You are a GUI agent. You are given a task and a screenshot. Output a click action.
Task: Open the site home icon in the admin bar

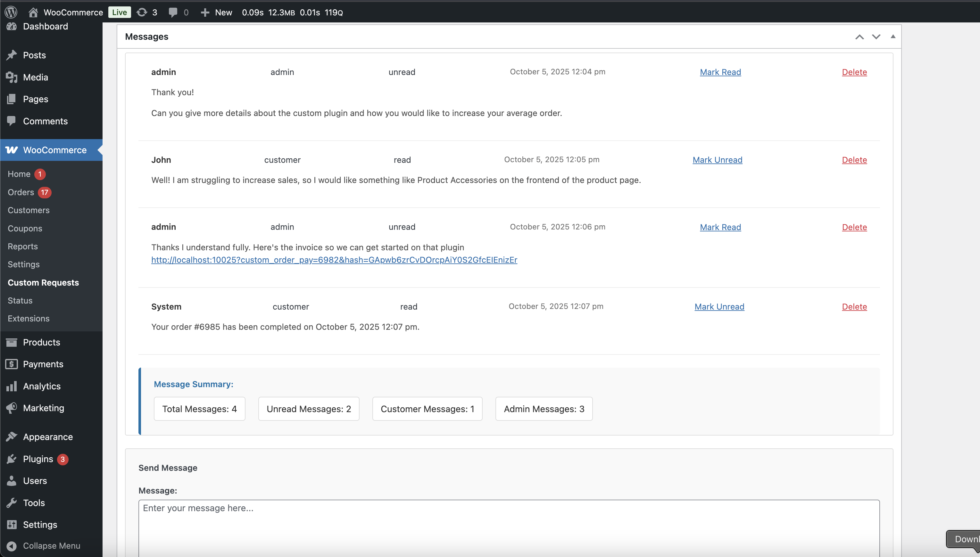tap(33, 12)
